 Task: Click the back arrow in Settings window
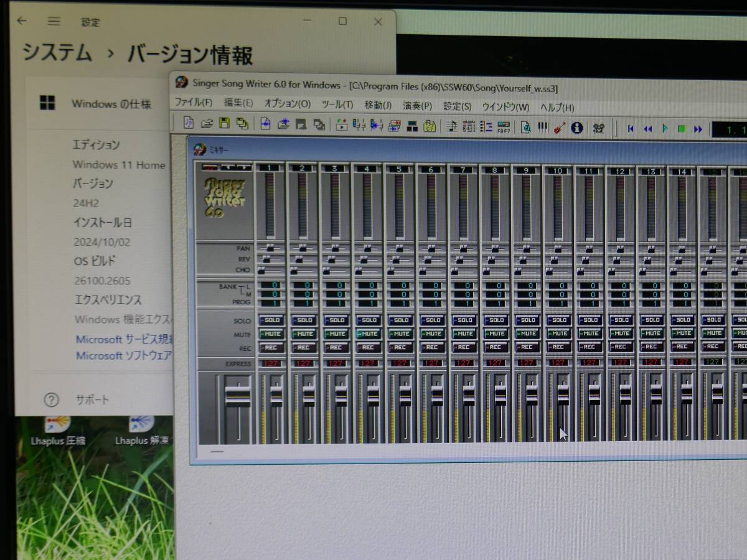pyautogui.click(x=22, y=21)
